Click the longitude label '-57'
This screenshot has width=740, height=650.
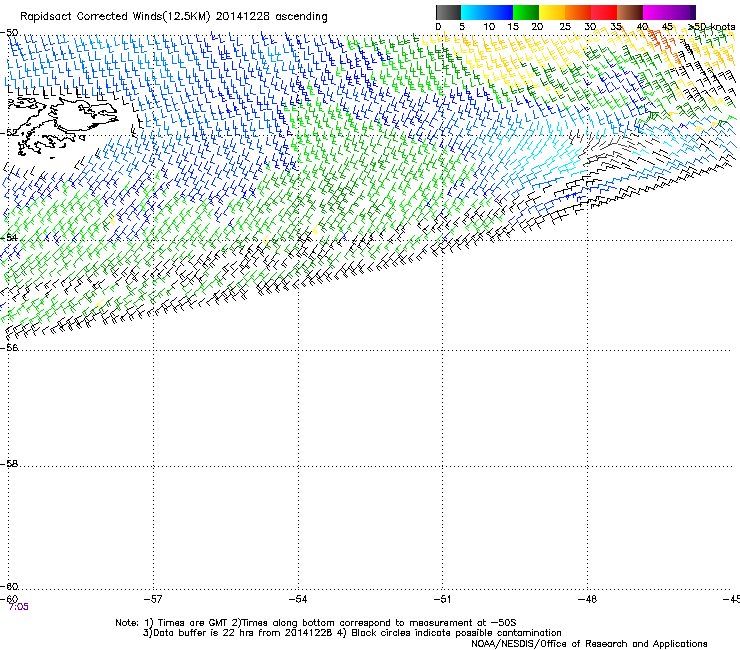153,599
